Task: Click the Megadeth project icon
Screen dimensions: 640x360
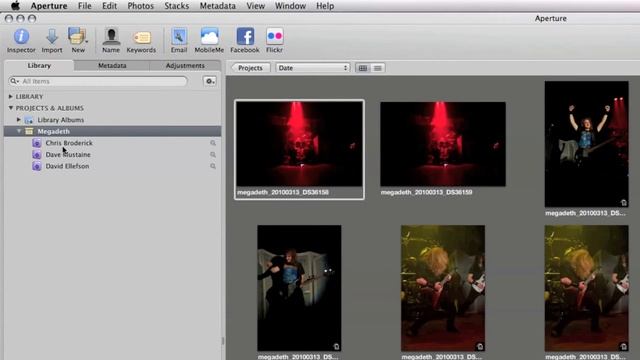Action: point(29,131)
